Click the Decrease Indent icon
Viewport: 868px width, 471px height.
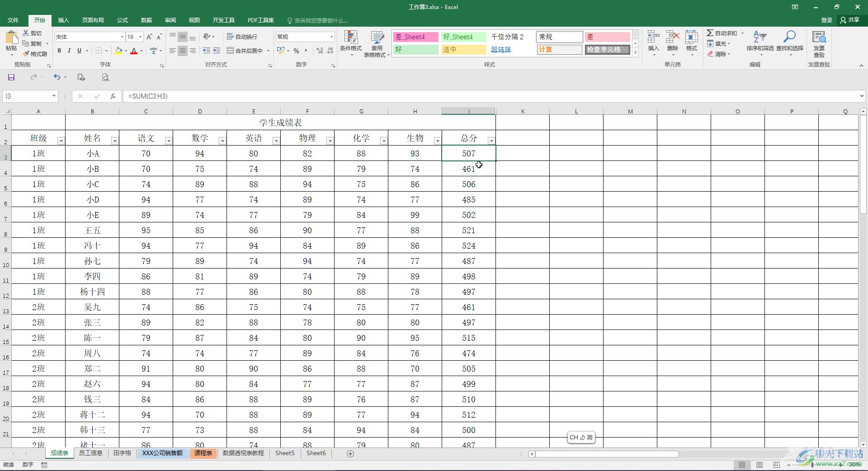[207, 51]
